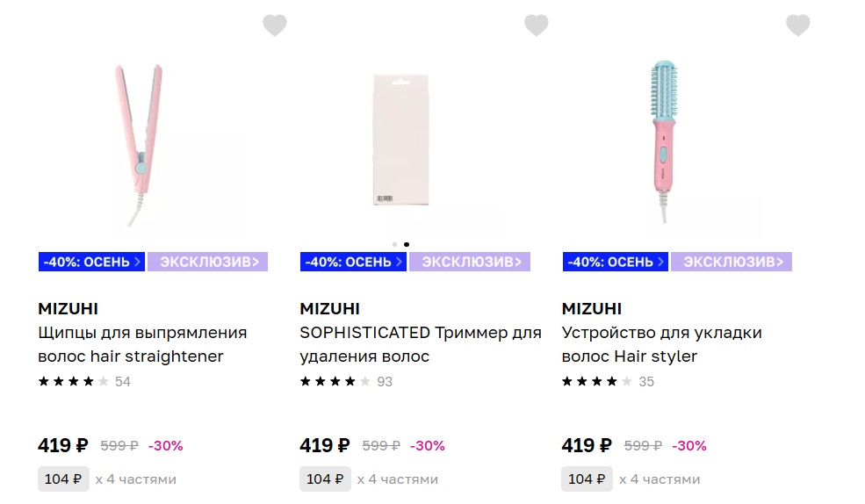
Task: Click 104 ₽ installment chip under straightener
Action: pos(63,479)
